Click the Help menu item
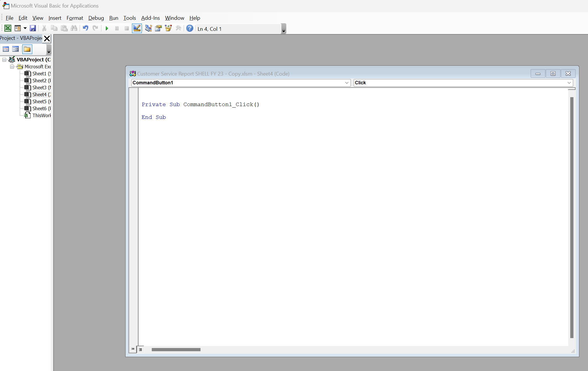Viewport: 588px width, 371px height. click(195, 18)
